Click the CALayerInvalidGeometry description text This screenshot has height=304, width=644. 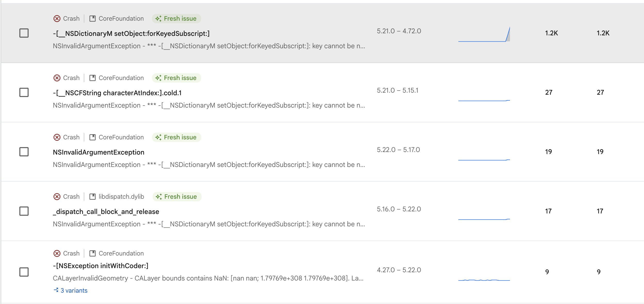pos(208,278)
